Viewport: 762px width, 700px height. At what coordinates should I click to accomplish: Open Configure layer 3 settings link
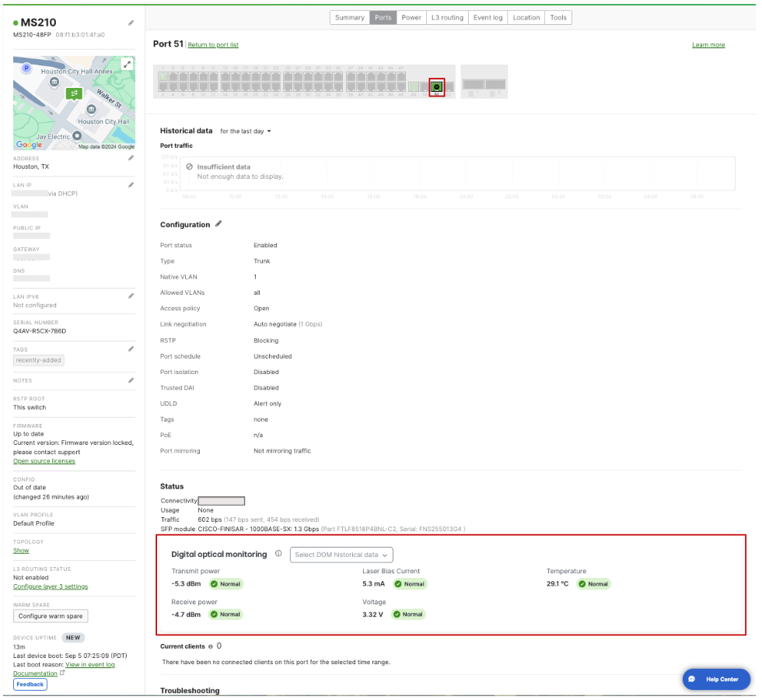click(x=51, y=586)
